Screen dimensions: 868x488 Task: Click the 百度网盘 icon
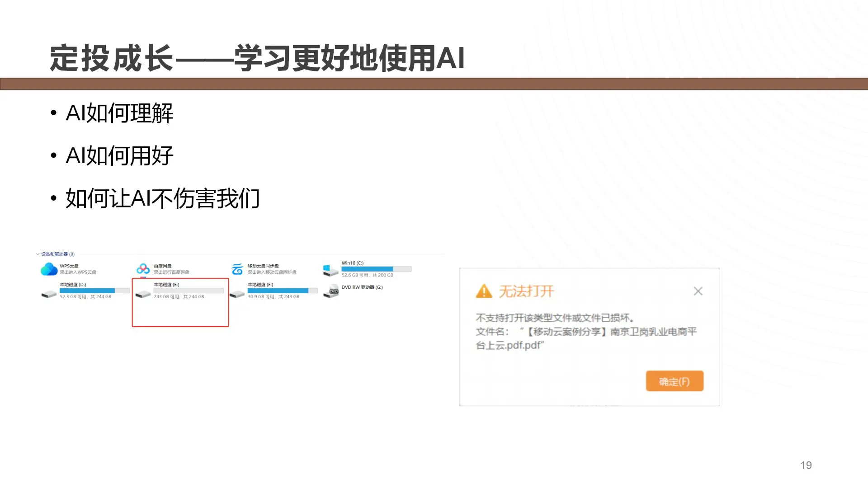point(143,269)
